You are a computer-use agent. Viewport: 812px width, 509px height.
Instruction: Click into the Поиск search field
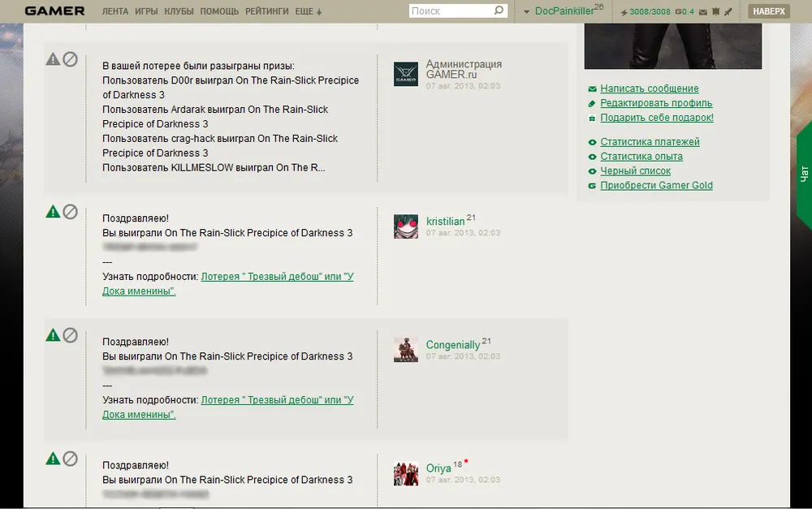coord(451,11)
